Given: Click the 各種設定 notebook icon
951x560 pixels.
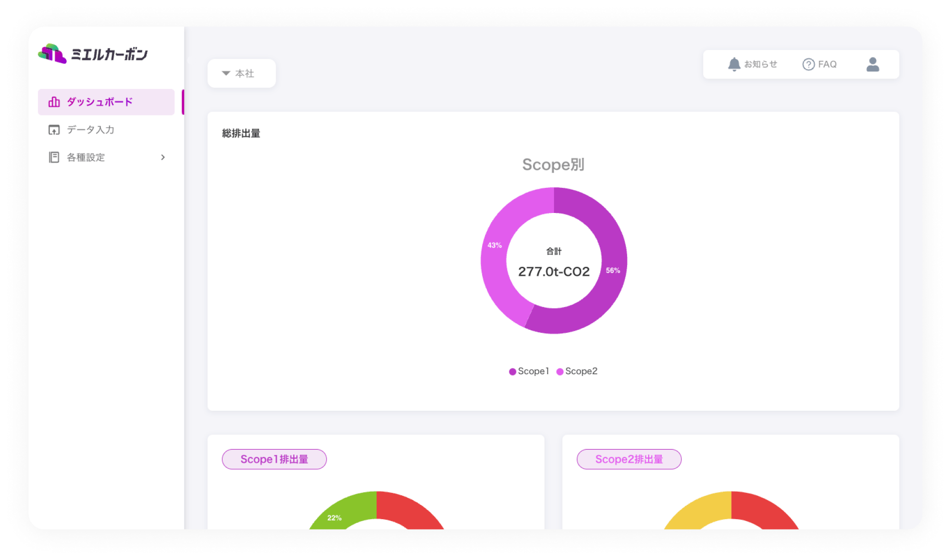Looking at the screenshot, I should coord(54,157).
